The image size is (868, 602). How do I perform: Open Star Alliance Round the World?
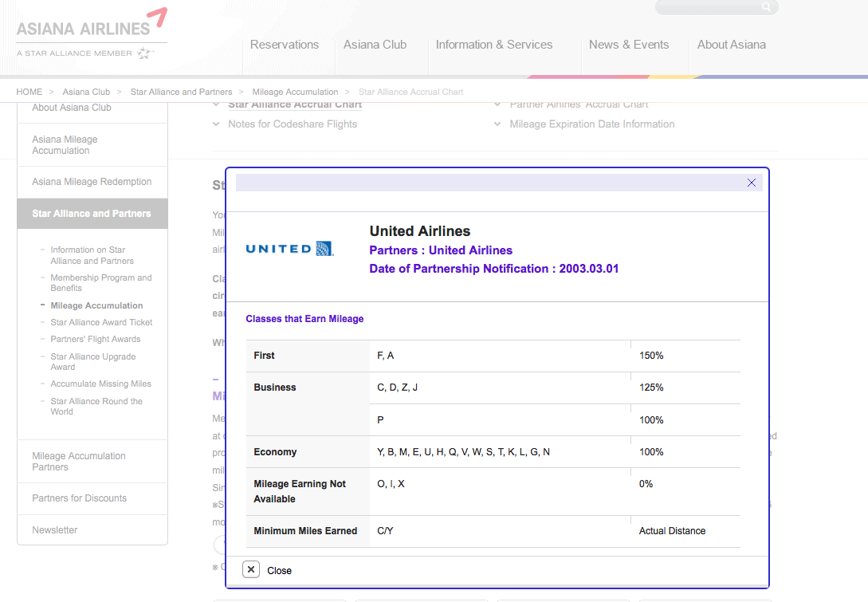[96, 406]
